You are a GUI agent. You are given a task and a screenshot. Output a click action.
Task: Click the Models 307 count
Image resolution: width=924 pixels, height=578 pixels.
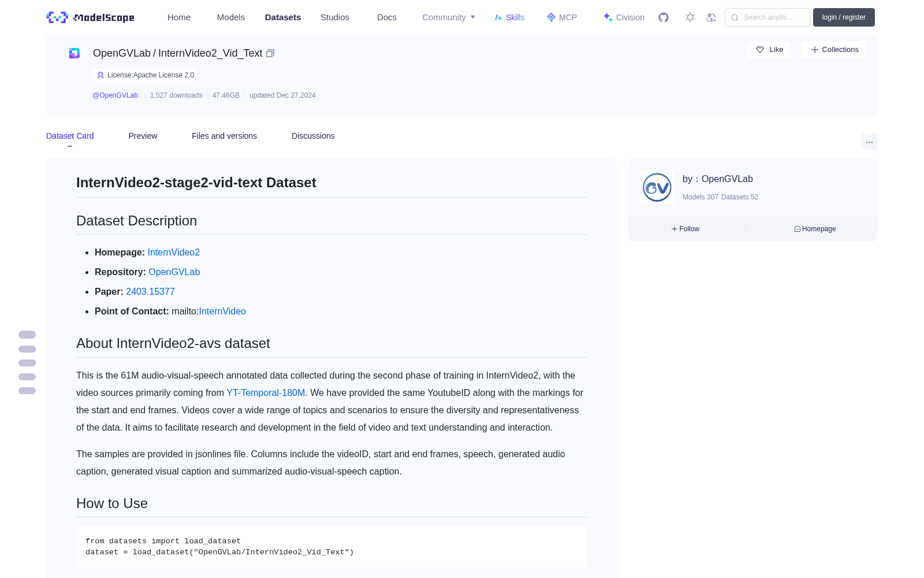701,197
